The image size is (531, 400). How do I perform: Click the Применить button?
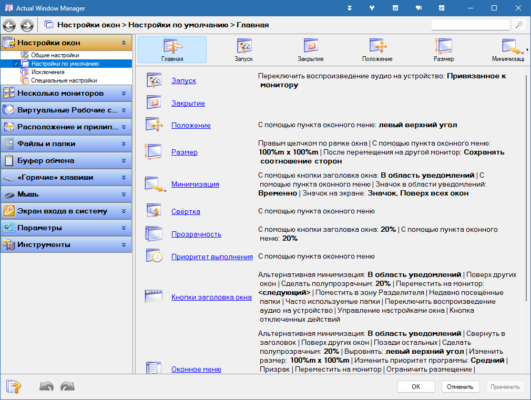(x=505, y=387)
